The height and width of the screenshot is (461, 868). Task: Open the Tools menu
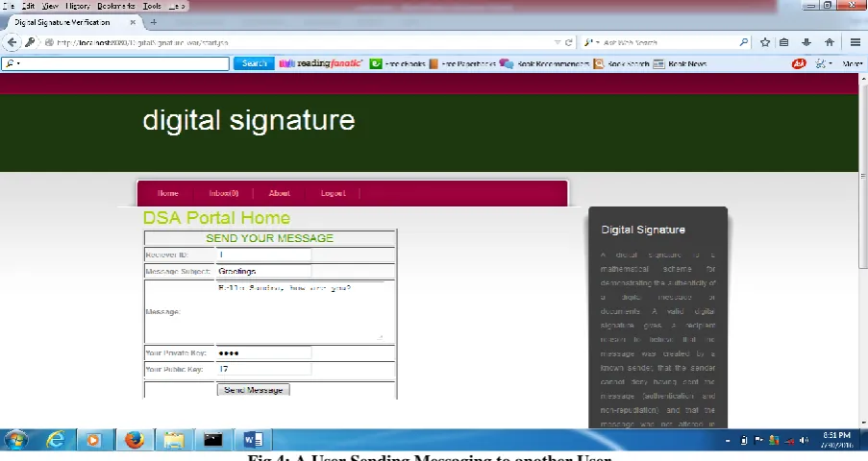click(152, 6)
